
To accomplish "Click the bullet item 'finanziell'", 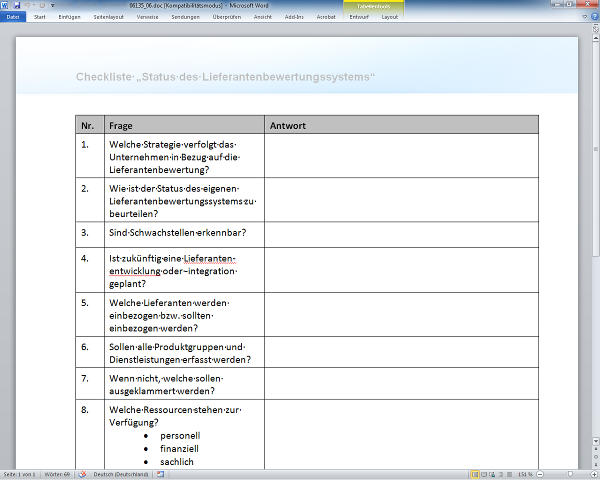I will [x=179, y=449].
